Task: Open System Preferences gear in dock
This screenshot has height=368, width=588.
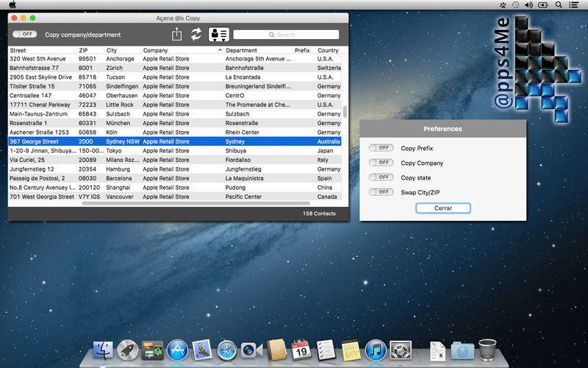Action: [401, 351]
